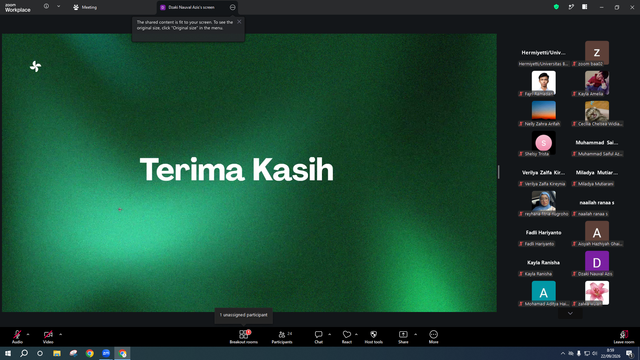Select Dzaki Nauval Azis's screen tab
Image resolution: width=640 pixels, height=360 pixels.
[x=191, y=7]
